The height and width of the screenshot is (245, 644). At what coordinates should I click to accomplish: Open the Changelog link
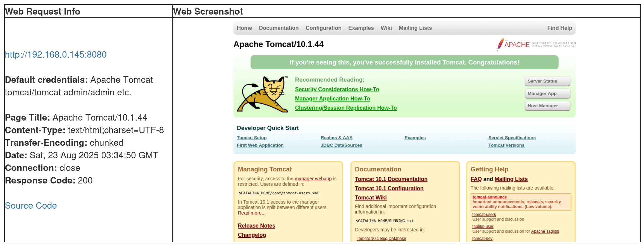252,235
